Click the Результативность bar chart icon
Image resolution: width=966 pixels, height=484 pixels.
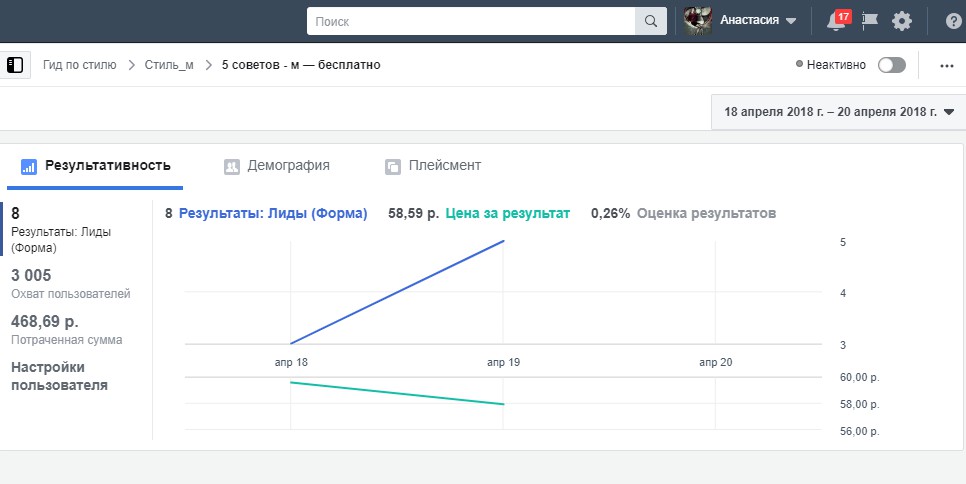pos(29,166)
